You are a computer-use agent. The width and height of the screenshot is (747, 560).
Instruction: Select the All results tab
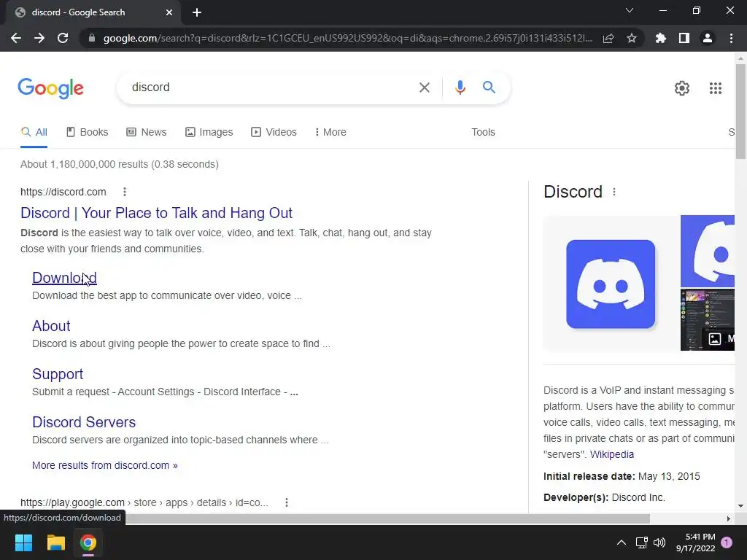point(34,133)
